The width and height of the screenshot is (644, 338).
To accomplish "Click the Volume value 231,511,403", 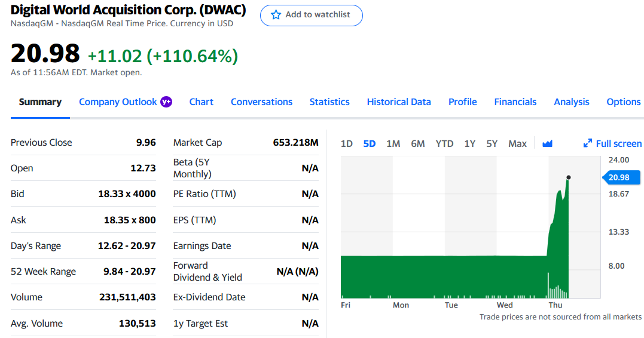I will pos(127,297).
